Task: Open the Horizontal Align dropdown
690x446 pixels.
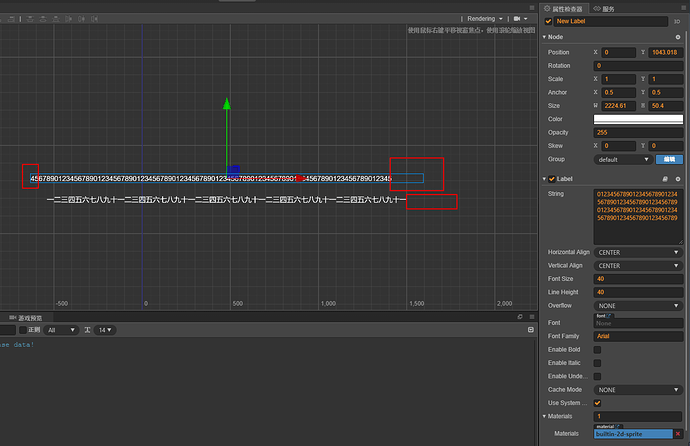Action: (x=638, y=252)
